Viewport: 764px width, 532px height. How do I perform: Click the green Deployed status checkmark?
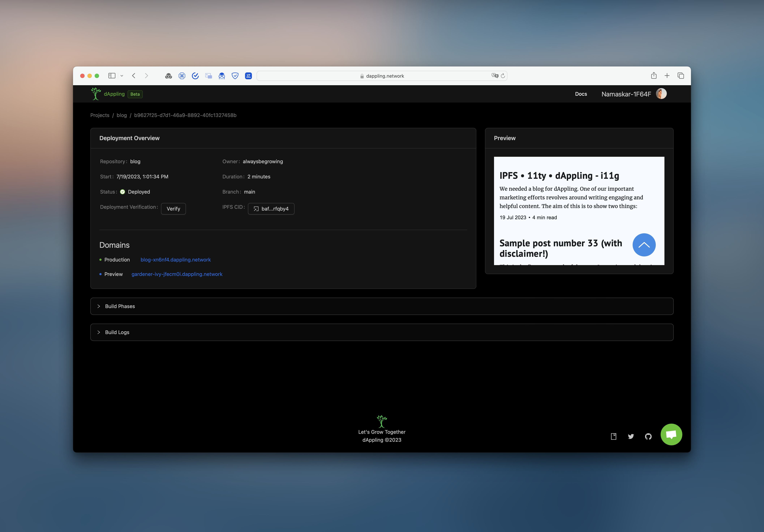pos(123,192)
